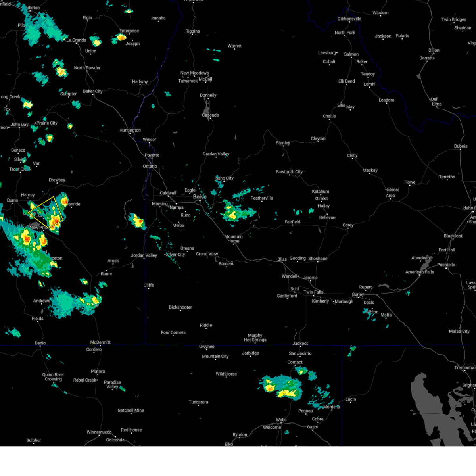This screenshot has height=476, width=476.
Task: Select the Riggins label
Action: tap(193, 31)
